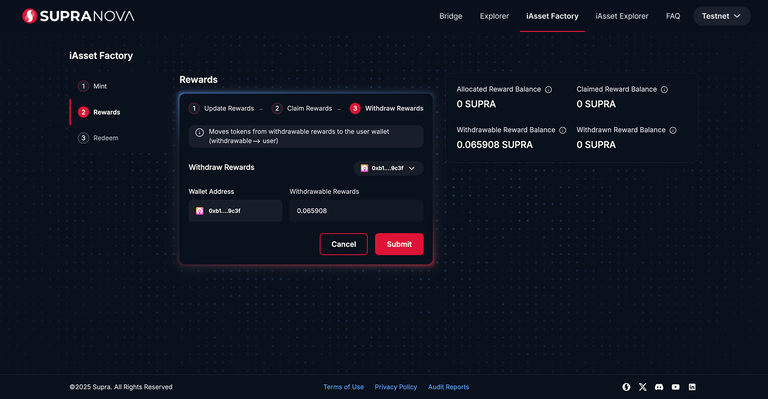
Task: Open info tooltip for Claimed Reward Balance
Action: [x=664, y=90]
